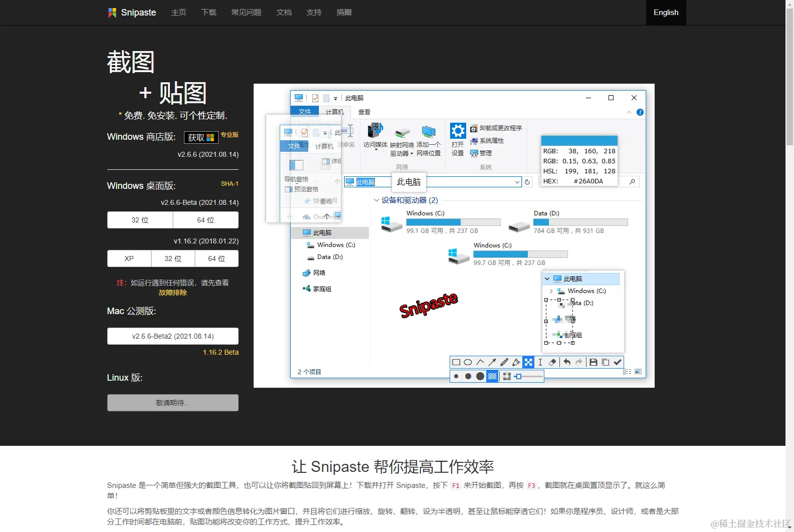Switch language to English

pyautogui.click(x=666, y=13)
